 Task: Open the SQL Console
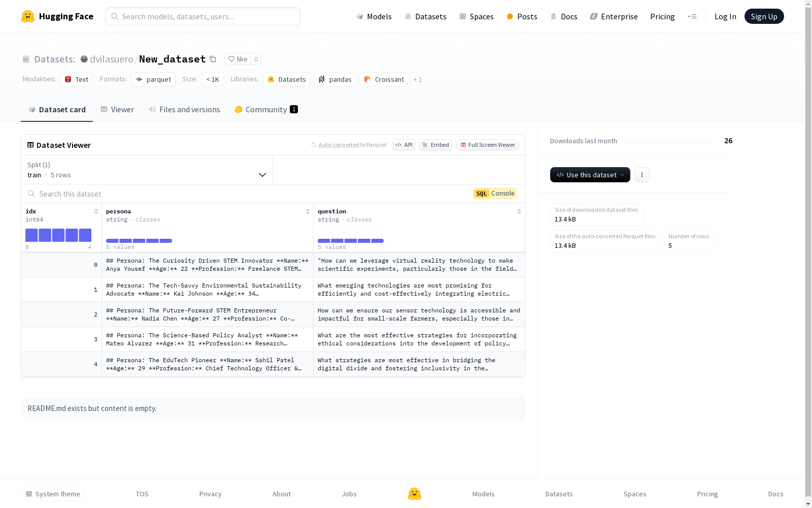[495, 194]
